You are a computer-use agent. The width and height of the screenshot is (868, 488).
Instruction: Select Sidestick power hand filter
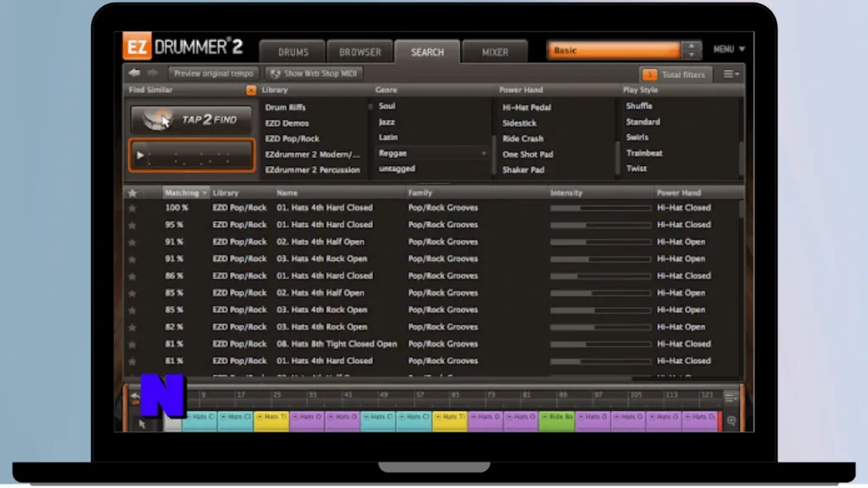click(520, 124)
